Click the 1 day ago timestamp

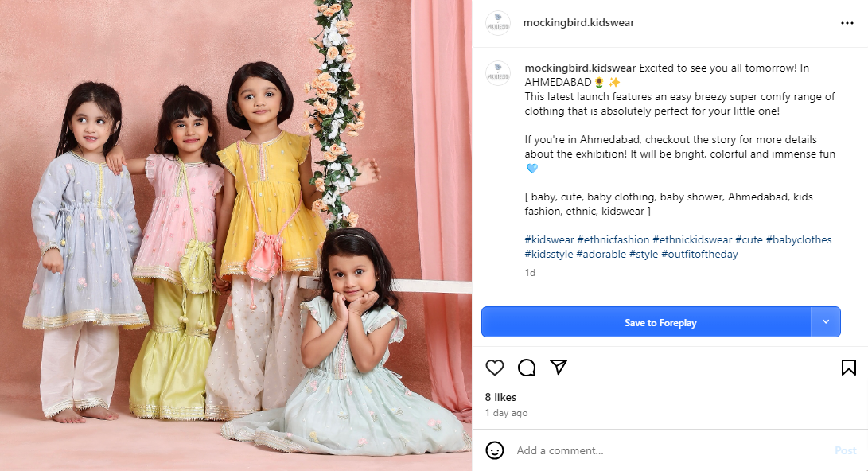(x=506, y=413)
